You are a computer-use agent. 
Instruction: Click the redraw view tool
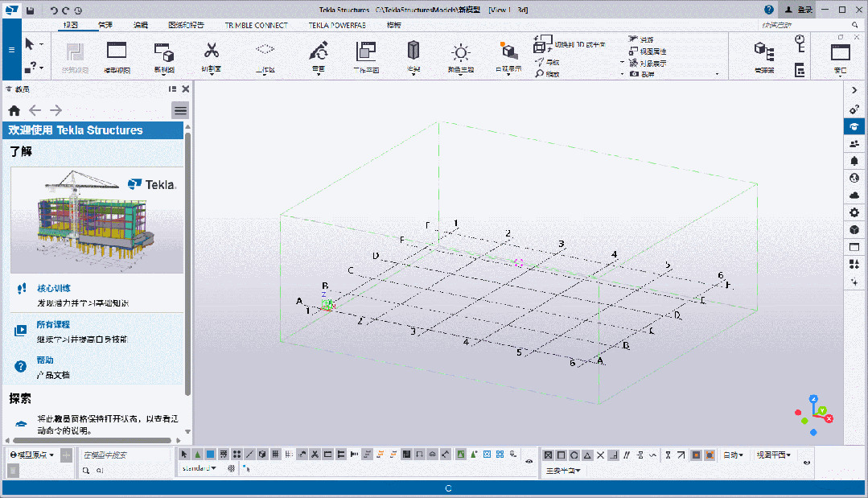319,57
